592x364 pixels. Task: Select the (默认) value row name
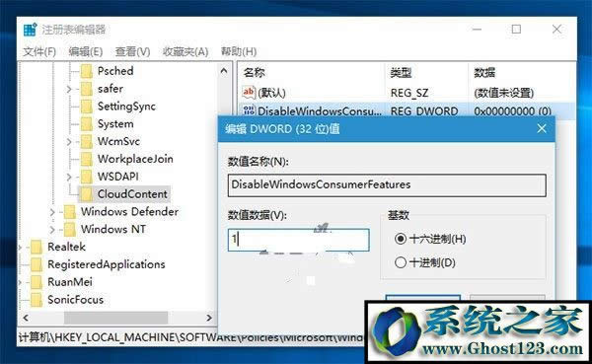[x=272, y=93]
